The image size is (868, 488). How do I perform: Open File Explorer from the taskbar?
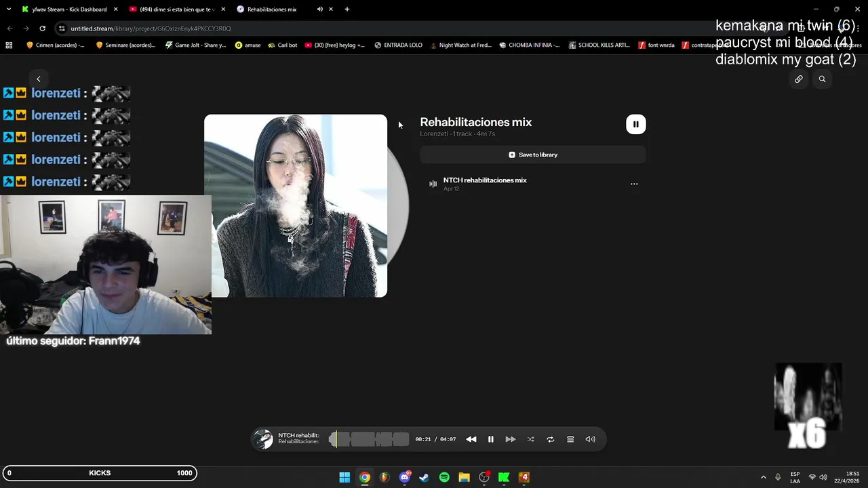coord(464,477)
